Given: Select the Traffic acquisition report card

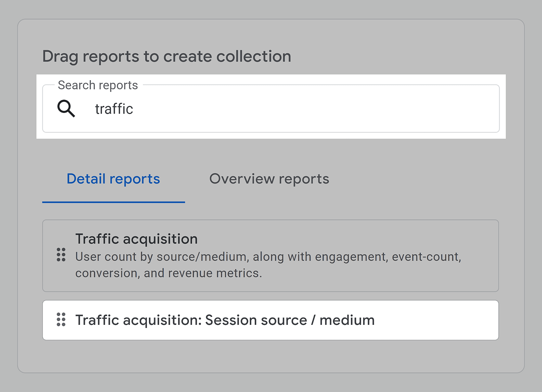Looking at the screenshot, I should (x=271, y=256).
